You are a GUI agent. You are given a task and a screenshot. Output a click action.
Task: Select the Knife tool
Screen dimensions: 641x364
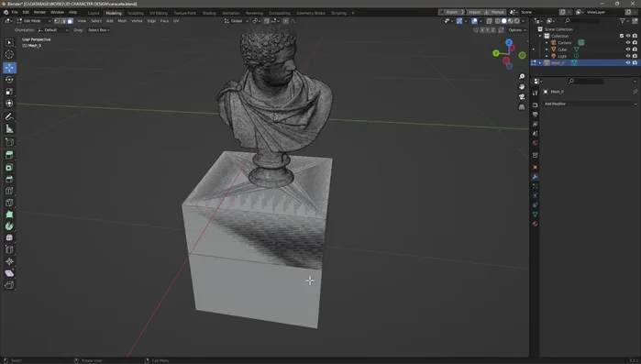9,203
